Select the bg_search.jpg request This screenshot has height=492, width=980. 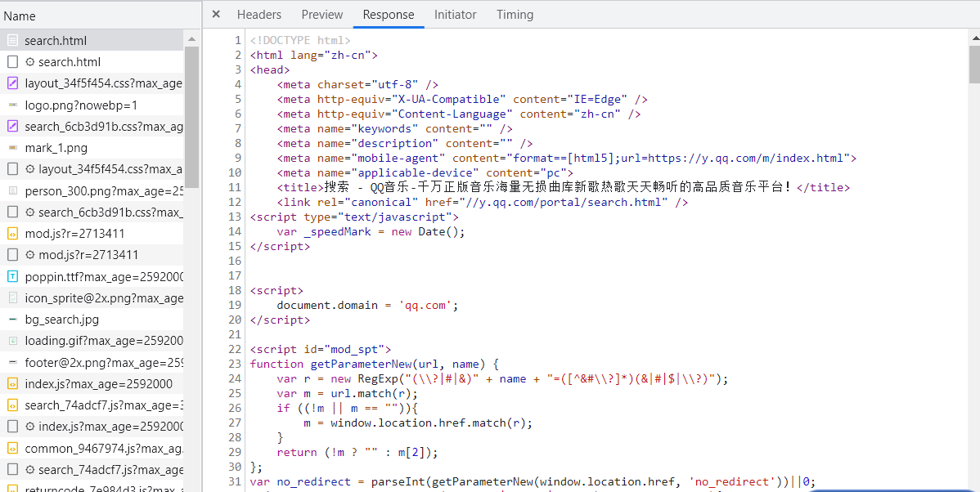click(x=92, y=319)
